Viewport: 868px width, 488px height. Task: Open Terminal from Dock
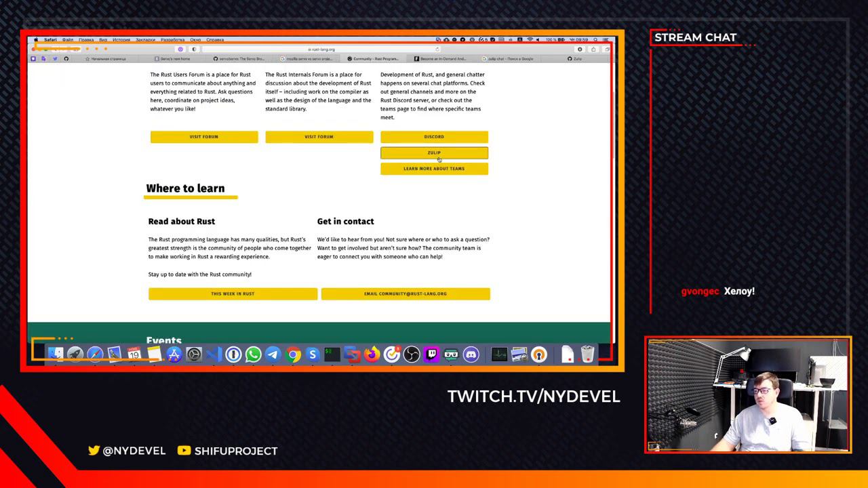click(332, 354)
